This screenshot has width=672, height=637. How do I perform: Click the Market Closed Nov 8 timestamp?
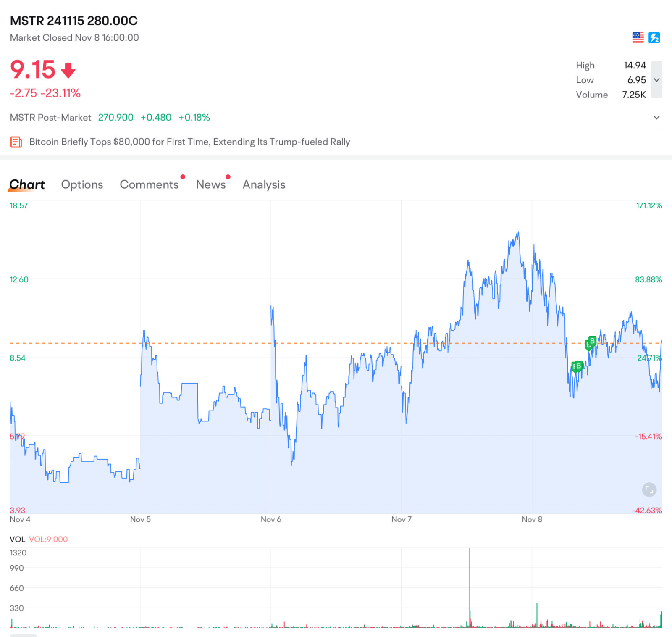[x=74, y=38]
